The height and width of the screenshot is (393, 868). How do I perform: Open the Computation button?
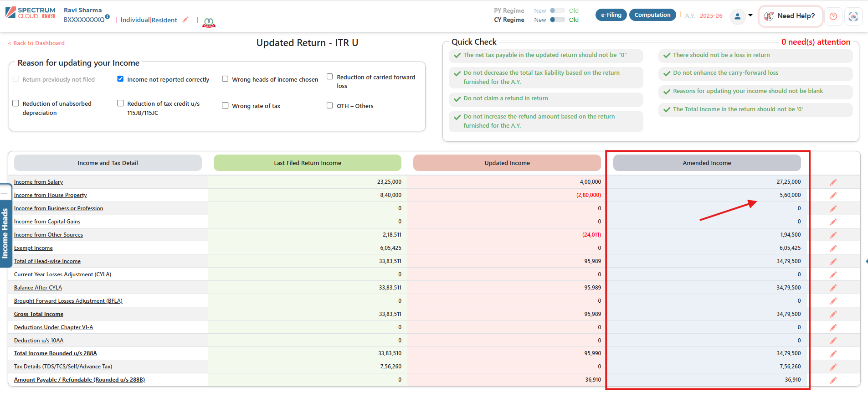coord(652,15)
